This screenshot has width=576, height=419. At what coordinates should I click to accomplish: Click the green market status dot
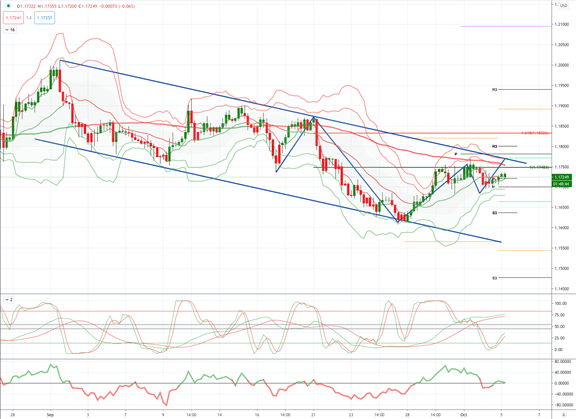click(x=8, y=6)
